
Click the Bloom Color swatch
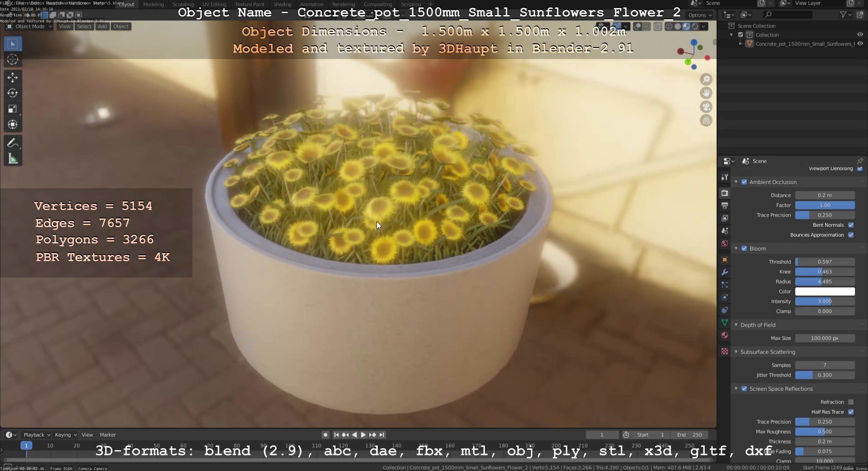[x=824, y=291]
